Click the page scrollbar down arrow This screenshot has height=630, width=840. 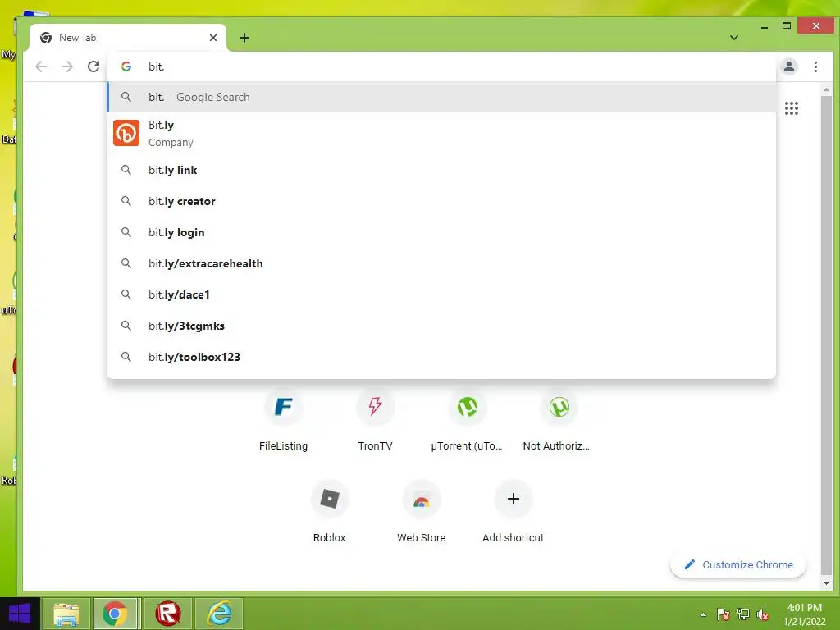pyautogui.click(x=826, y=583)
